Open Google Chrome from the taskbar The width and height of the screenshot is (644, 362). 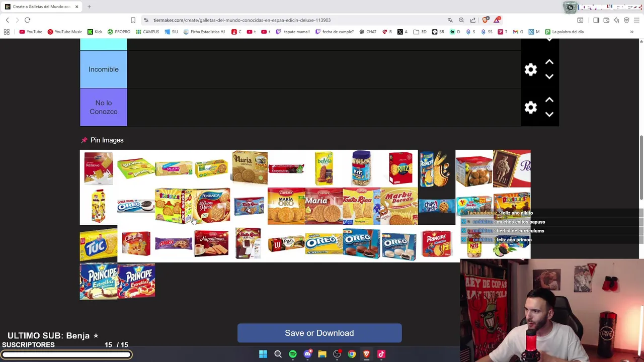click(352, 354)
